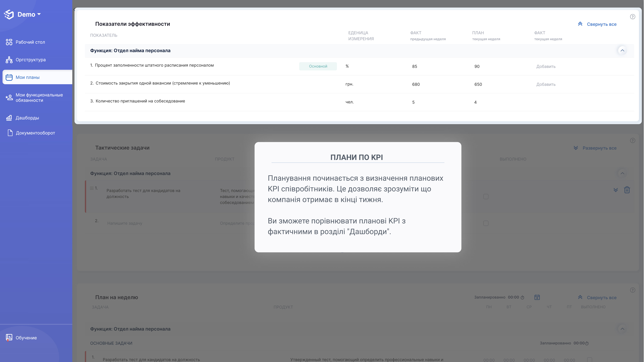Check the empty task 2 checkbox

486,223
